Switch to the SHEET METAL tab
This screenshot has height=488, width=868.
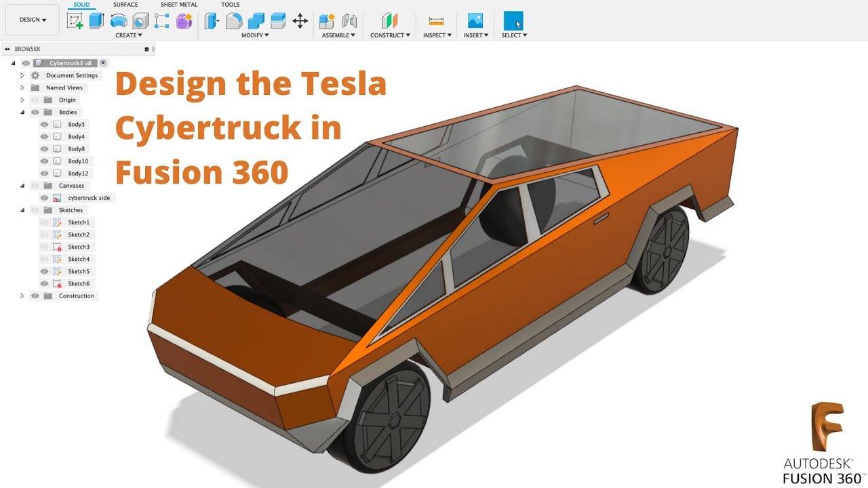click(x=179, y=5)
